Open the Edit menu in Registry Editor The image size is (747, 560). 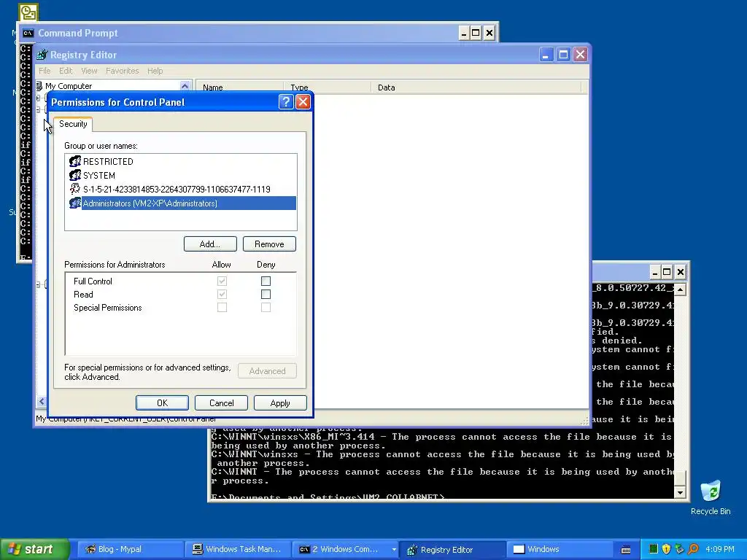point(66,71)
